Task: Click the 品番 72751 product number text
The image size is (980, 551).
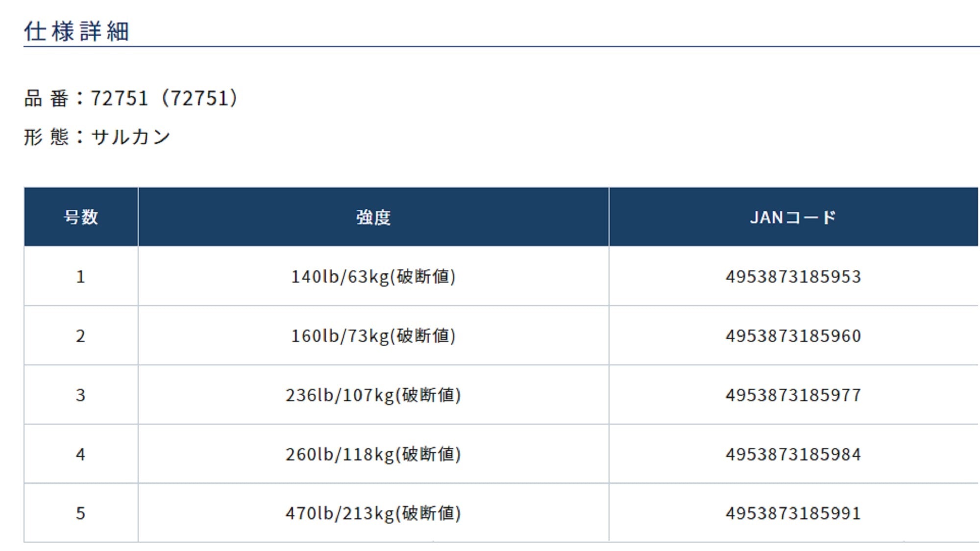Action: pos(131,98)
